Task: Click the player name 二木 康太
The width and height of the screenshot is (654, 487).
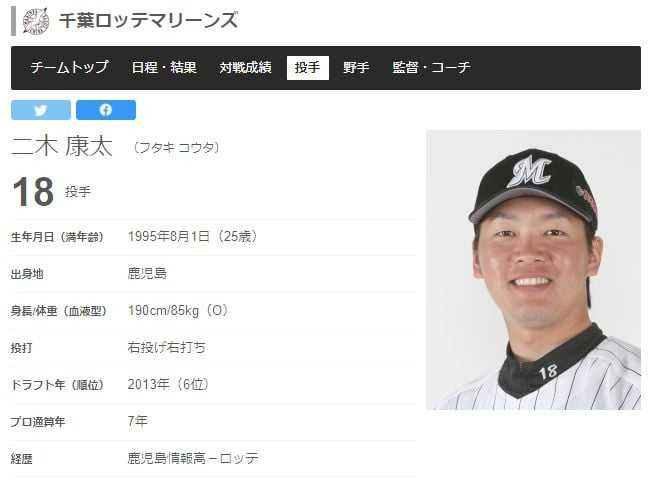Action: coord(62,147)
